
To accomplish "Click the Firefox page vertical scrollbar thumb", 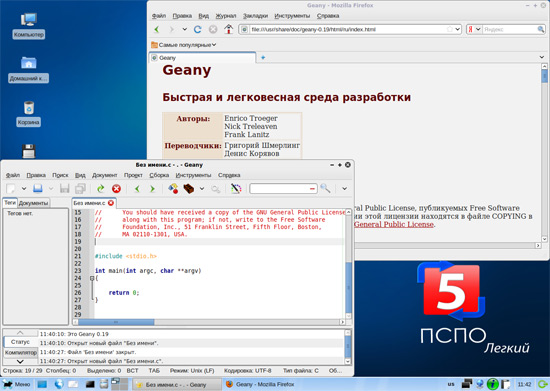I will [544, 76].
